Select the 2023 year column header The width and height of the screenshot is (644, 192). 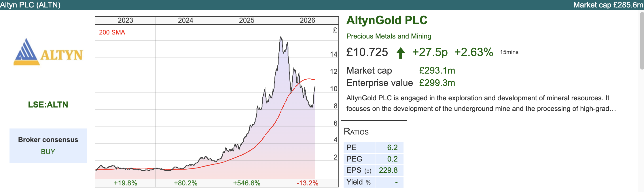click(125, 20)
